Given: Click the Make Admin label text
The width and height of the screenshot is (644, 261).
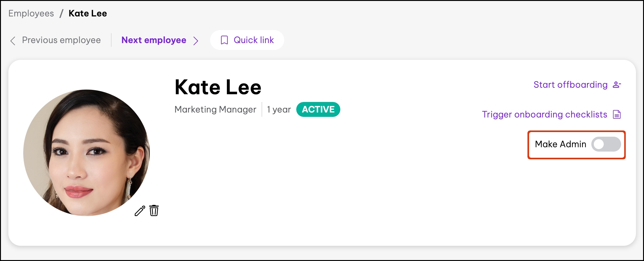Looking at the screenshot, I should (560, 144).
